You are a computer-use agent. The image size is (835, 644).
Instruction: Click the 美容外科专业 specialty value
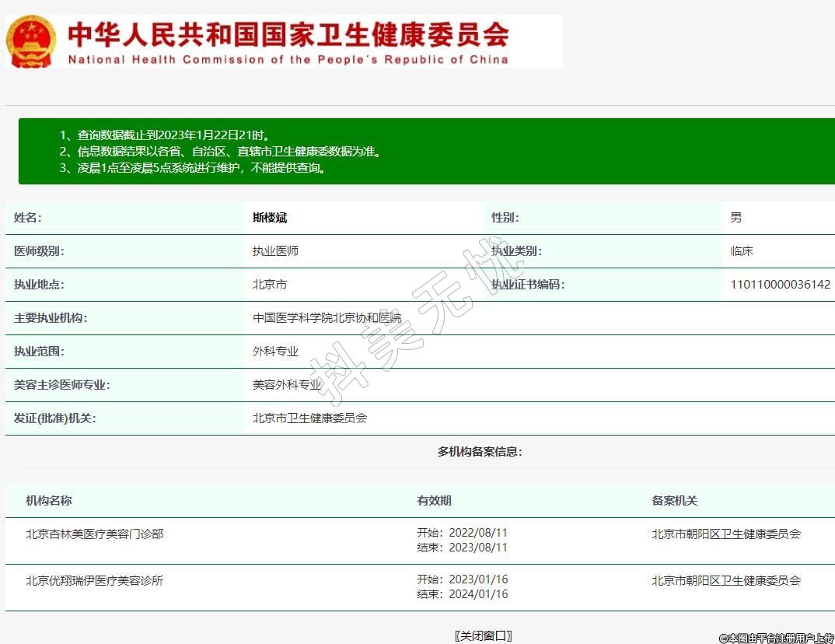coord(287,385)
